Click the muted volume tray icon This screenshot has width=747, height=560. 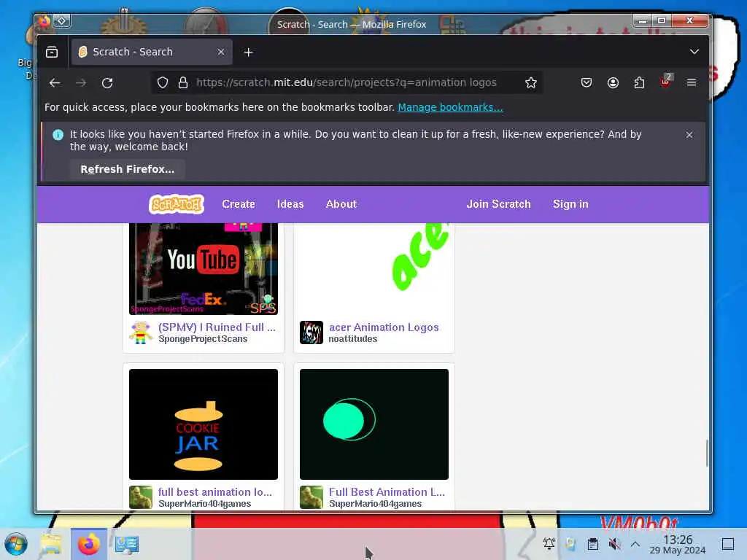tap(614, 543)
